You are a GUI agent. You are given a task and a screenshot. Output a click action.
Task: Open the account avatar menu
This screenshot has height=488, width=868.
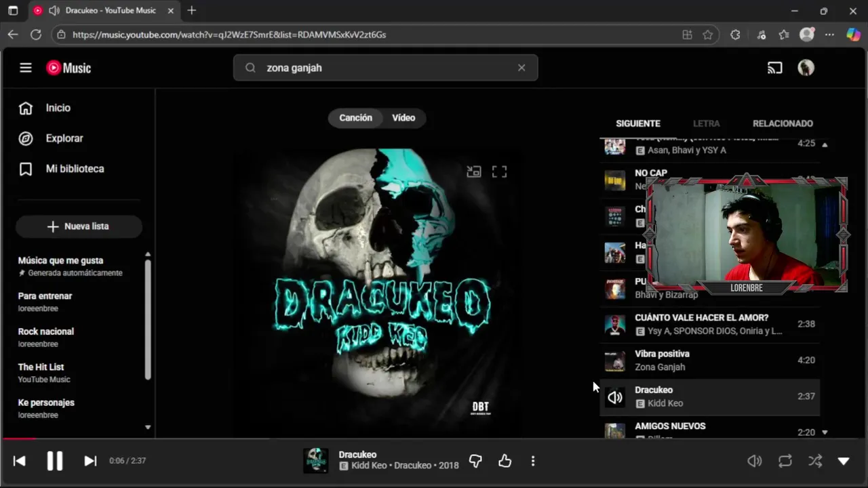pos(806,68)
